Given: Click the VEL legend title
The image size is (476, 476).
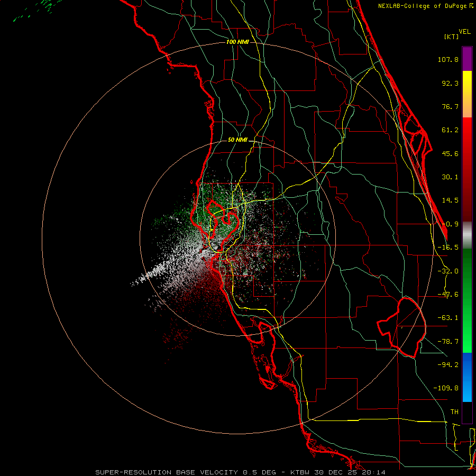Looking at the screenshot, I should click(464, 32).
